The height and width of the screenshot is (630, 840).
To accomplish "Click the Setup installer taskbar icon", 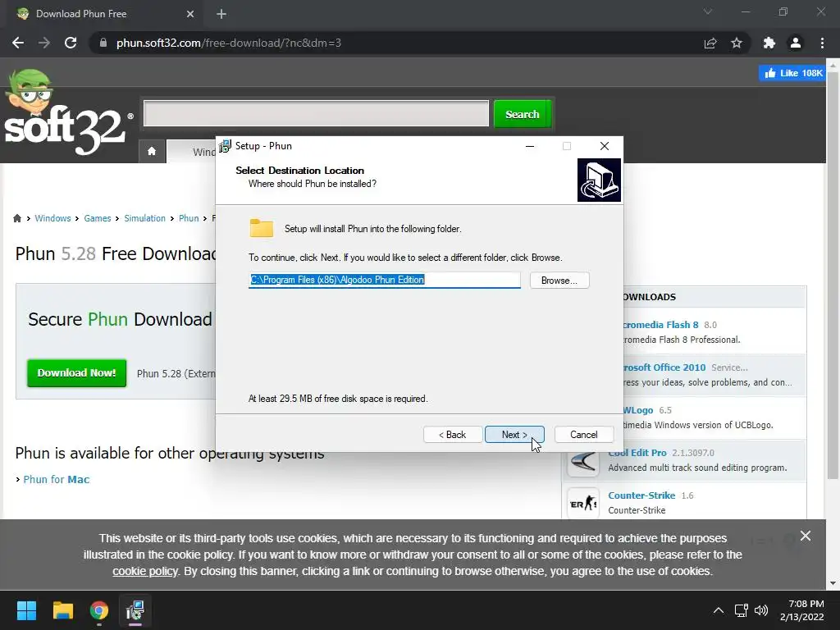I will 135,610.
